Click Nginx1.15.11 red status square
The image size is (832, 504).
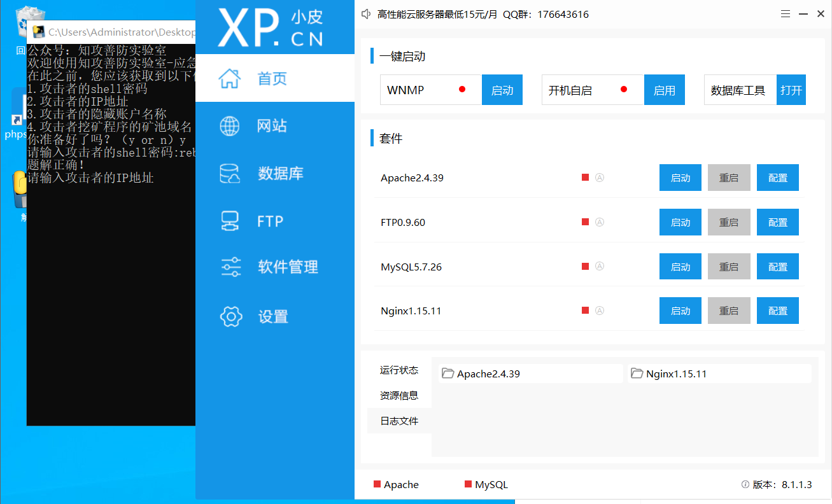point(585,311)
